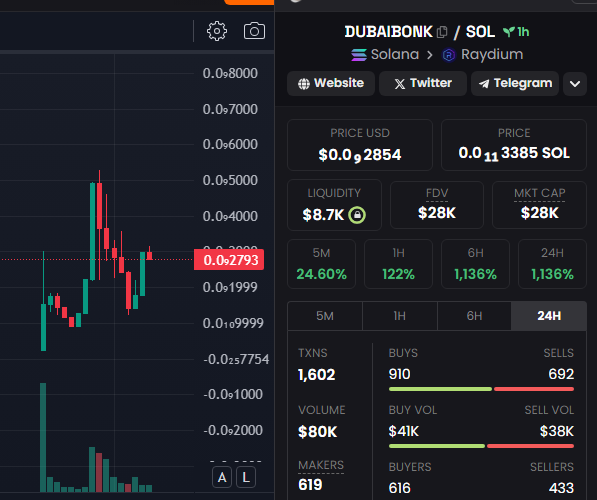Click 24H price change 1,136% box
The width and height of the screenshot is (597, 500).
pyautogui.click(x=552, y=264)
